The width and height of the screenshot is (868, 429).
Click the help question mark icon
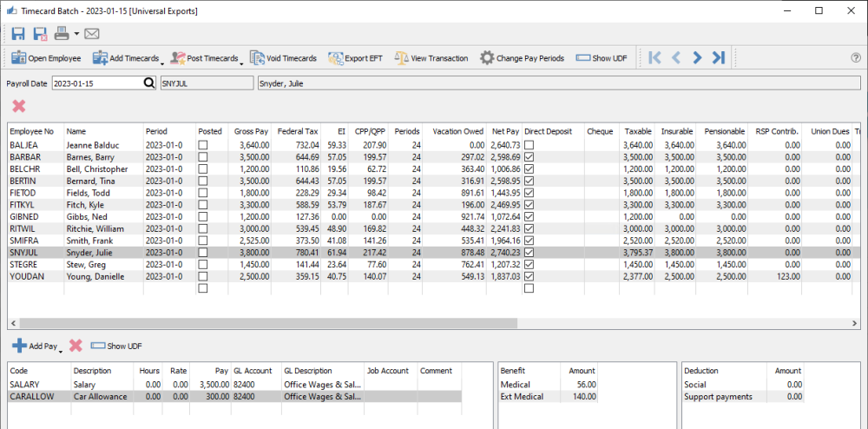[x=856, y=58]
